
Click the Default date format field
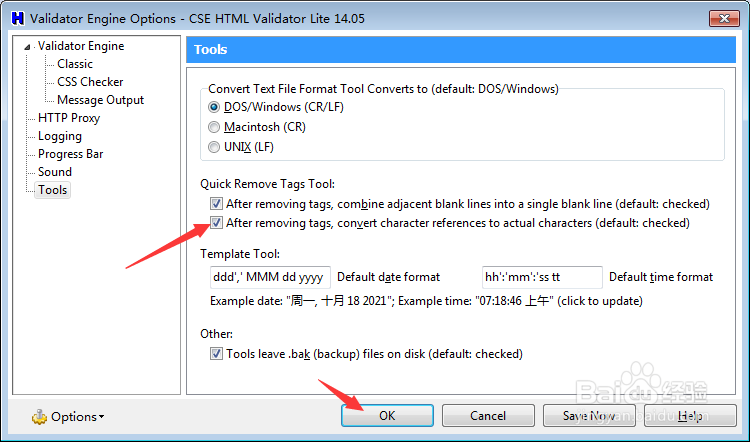pyautogui.click(x=265, y=277)
